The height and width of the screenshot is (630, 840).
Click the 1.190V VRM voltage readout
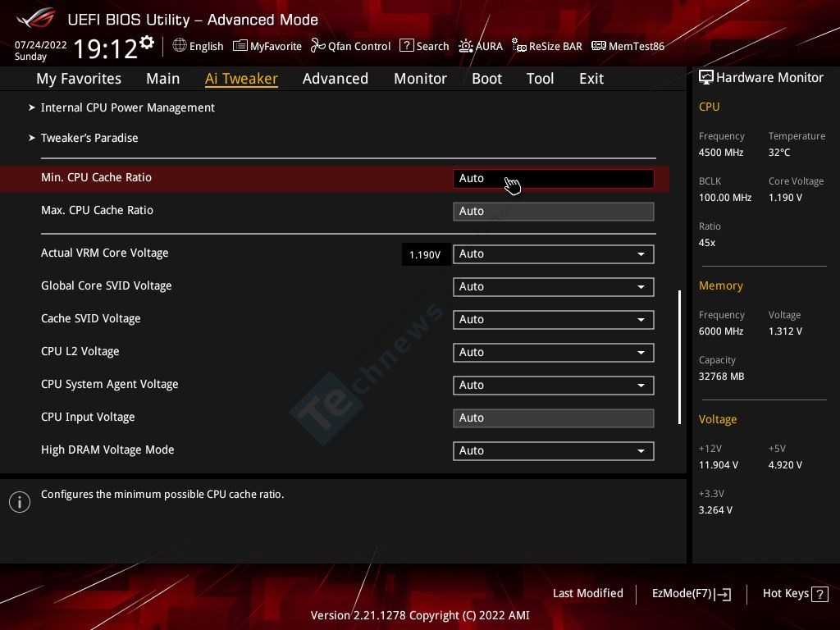pos(425,254)
